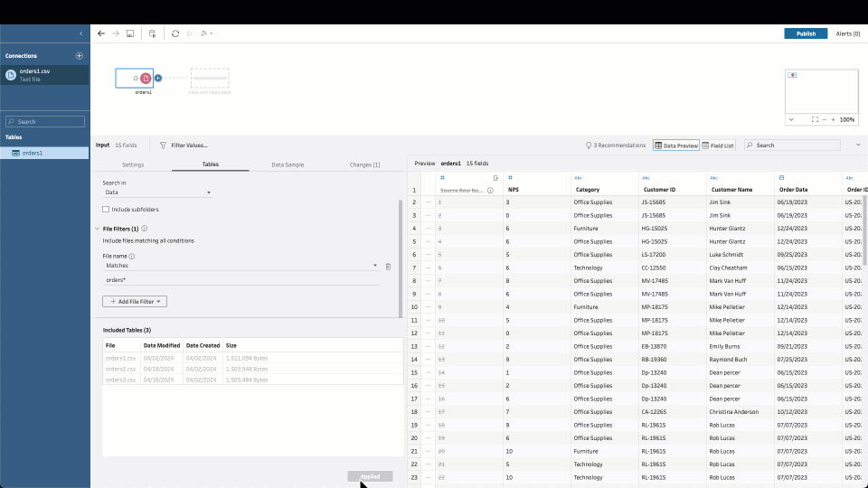
Task: Click the red orders1 input step icon
Action: [146, 79]
